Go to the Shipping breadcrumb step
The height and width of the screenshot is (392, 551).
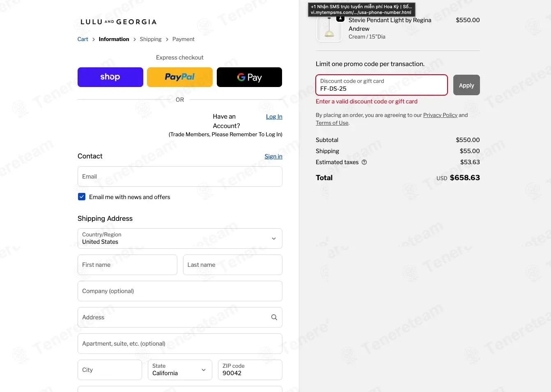click(x=150, y=39)
